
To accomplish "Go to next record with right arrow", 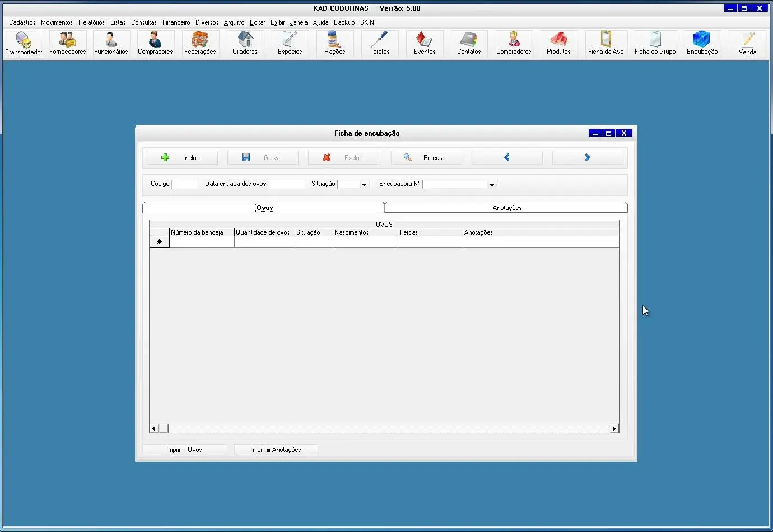I will coord(588,158).
